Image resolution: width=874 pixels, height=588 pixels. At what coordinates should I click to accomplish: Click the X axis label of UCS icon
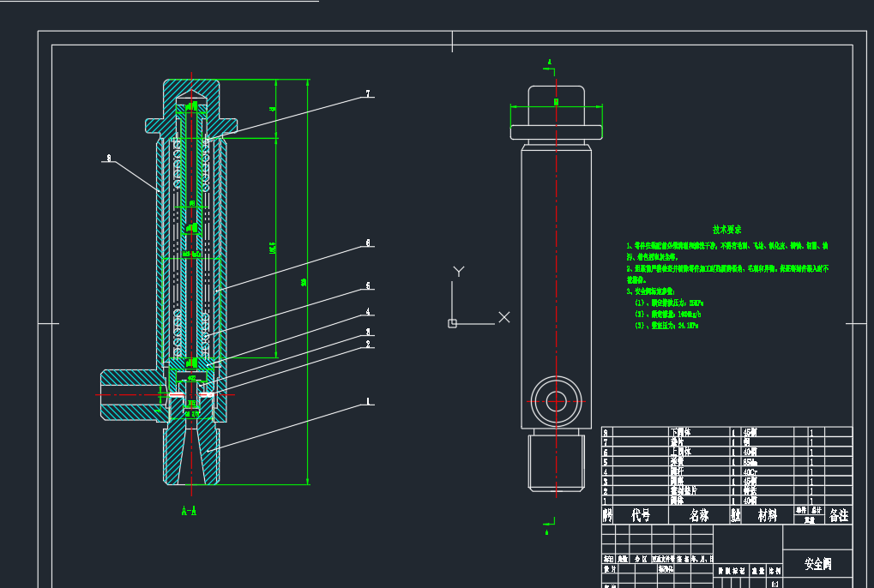point(503,317)
